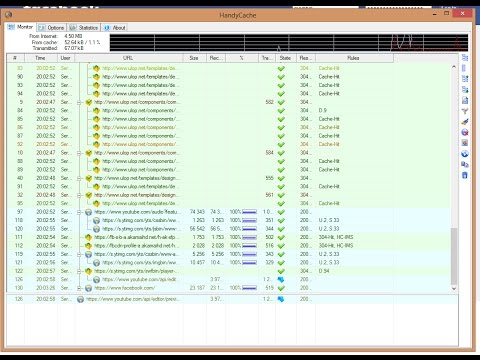Click the list scrollbar down arrow
The image size is (480, 360).
454,288
